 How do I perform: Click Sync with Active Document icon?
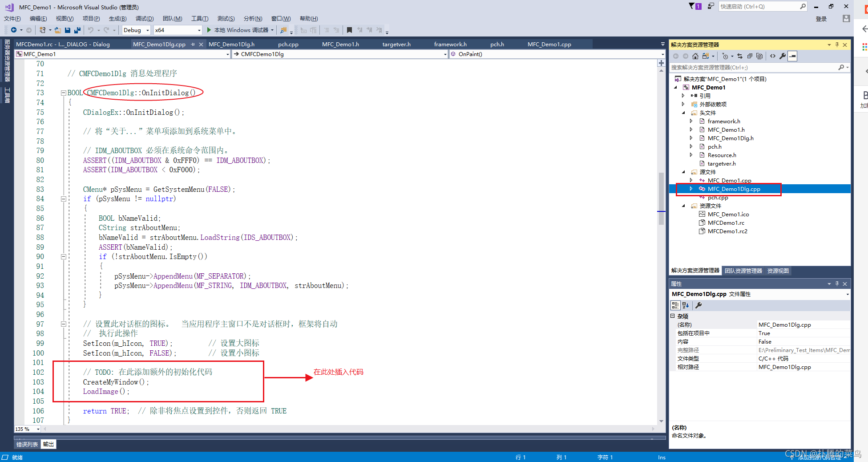point(740,56)
